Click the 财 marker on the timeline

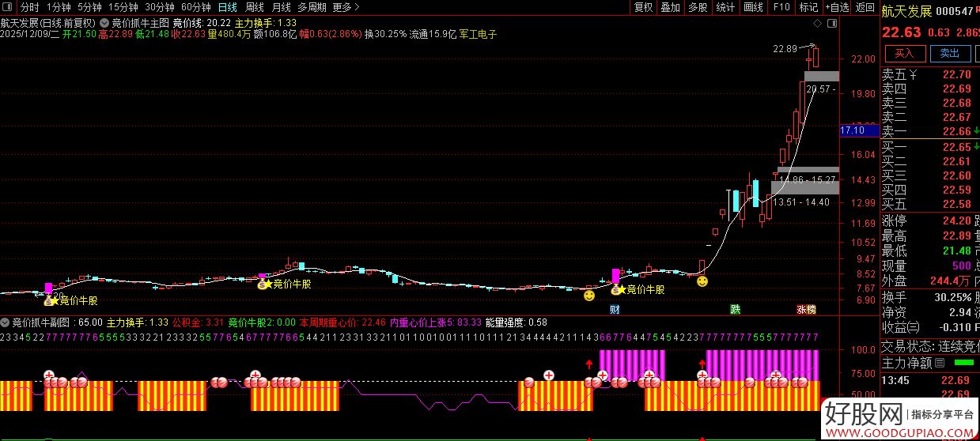tap(615, 309)
